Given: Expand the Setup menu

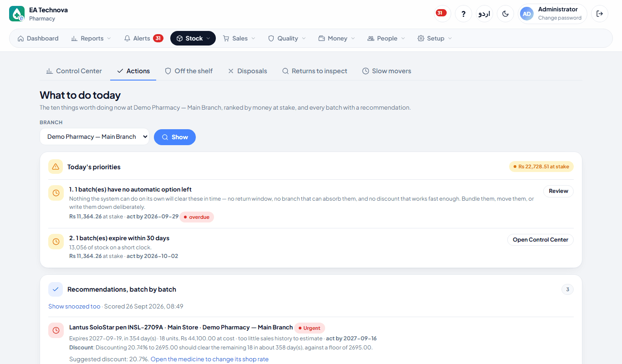Looking at the screenshot, I should point(435,38).
